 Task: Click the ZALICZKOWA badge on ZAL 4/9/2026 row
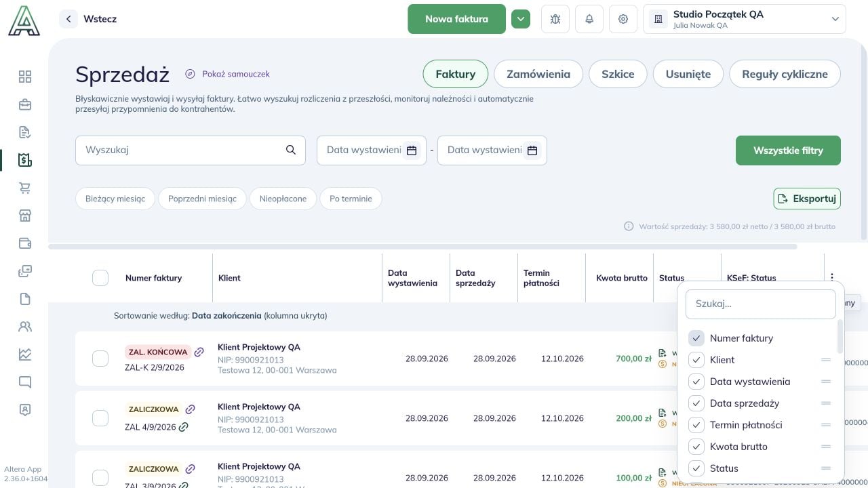154,409
